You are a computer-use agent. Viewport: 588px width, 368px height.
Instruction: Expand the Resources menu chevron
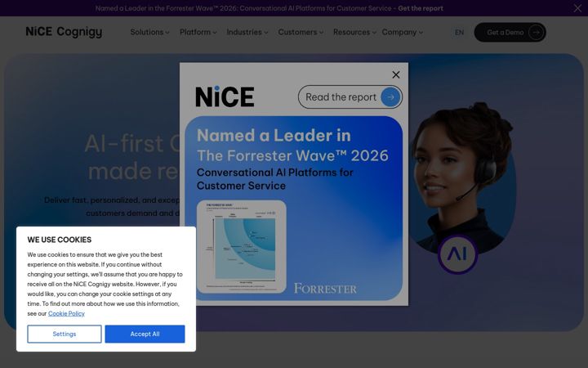coord(374,33)
